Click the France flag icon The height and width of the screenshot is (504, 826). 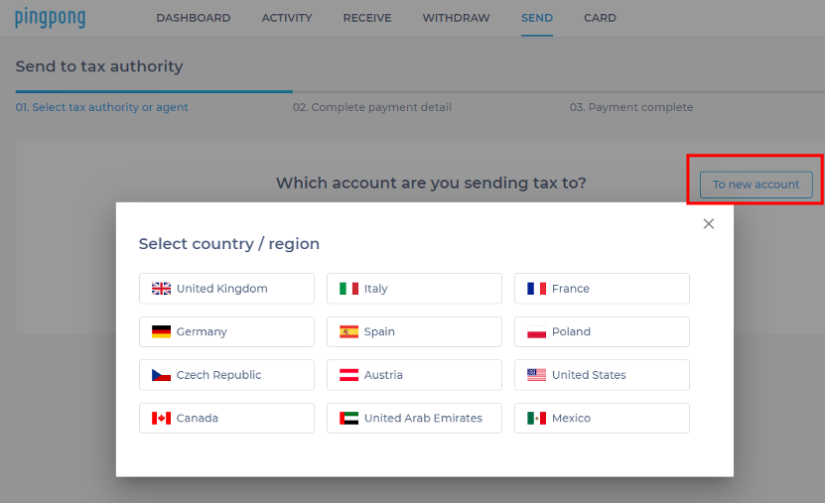click(x=536, y=289)
